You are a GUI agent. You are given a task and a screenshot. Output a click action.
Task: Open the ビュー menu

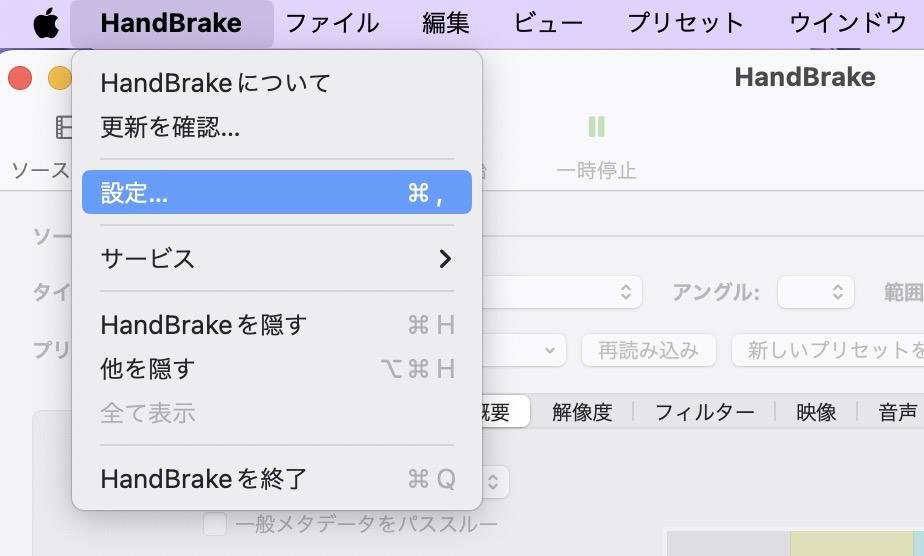(x=548, y=23)
